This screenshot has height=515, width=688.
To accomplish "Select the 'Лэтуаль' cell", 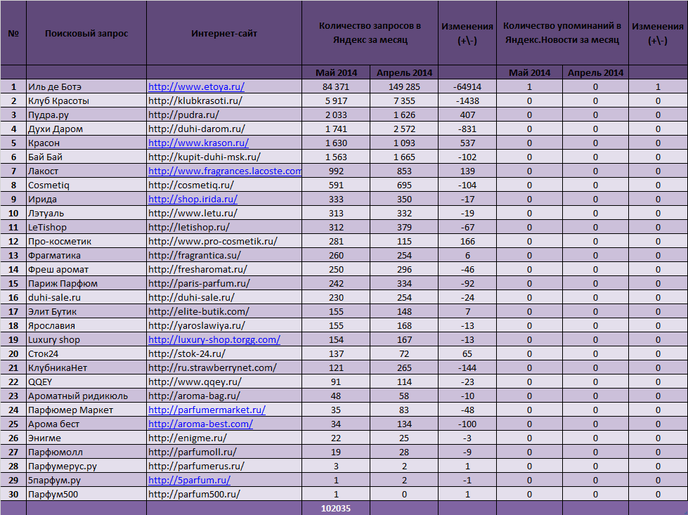I will 86,213.
